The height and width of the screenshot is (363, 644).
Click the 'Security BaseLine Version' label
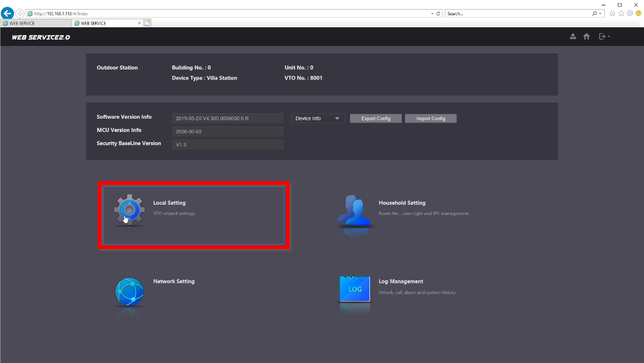[x=129, y=143]
